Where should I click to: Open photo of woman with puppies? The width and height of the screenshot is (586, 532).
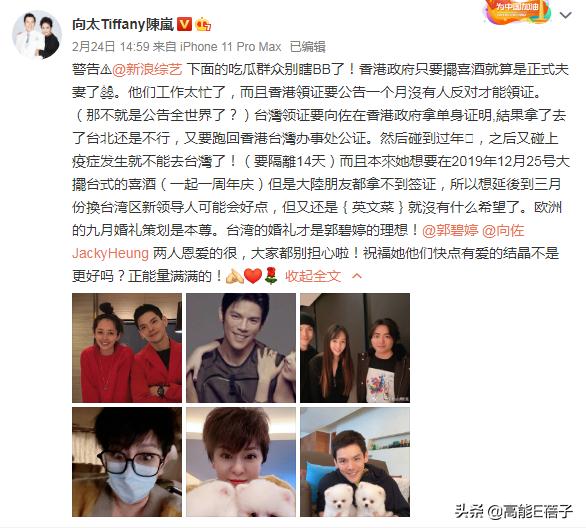[x=241, y=462]
